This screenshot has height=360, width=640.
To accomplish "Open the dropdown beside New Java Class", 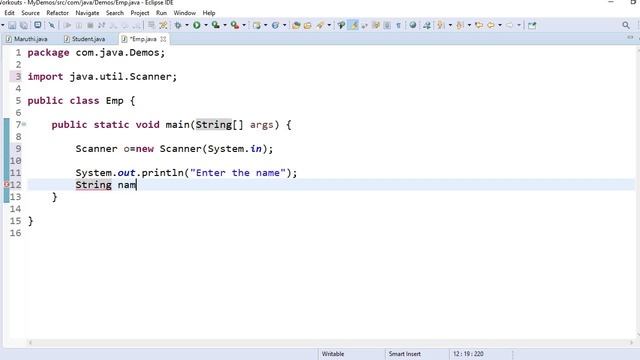I will pyautogui.click(x=284, y=25).
